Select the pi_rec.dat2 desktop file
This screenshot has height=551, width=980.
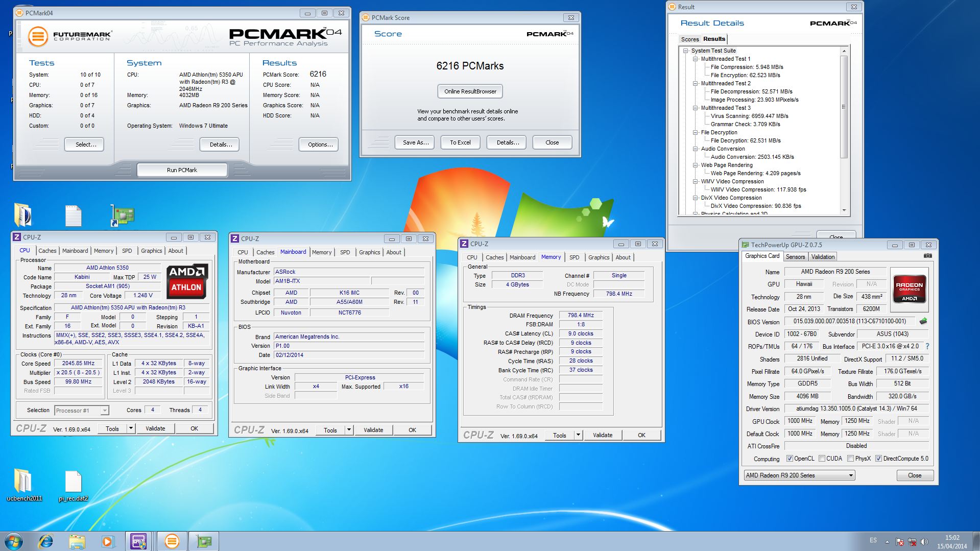74,486
